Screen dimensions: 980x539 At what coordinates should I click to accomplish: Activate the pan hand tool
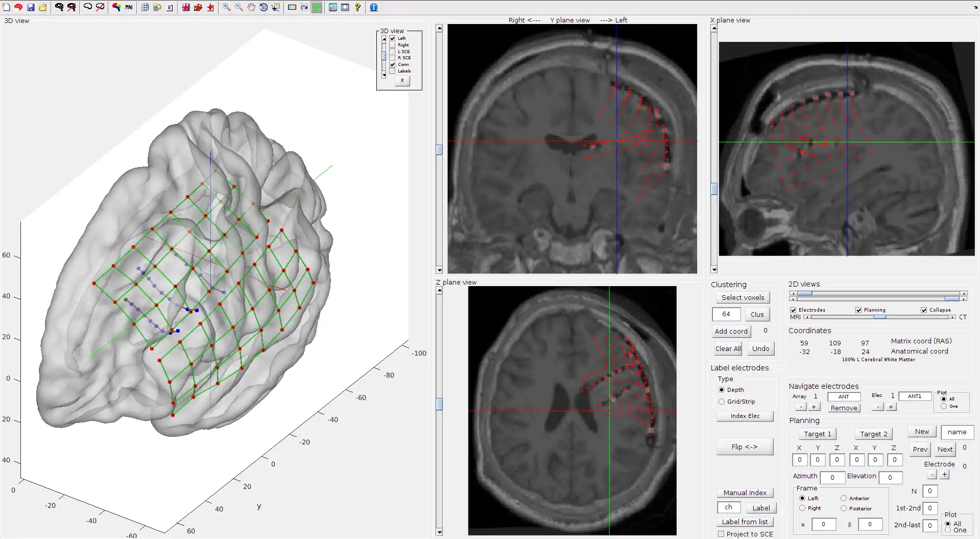tap(251, 7)
